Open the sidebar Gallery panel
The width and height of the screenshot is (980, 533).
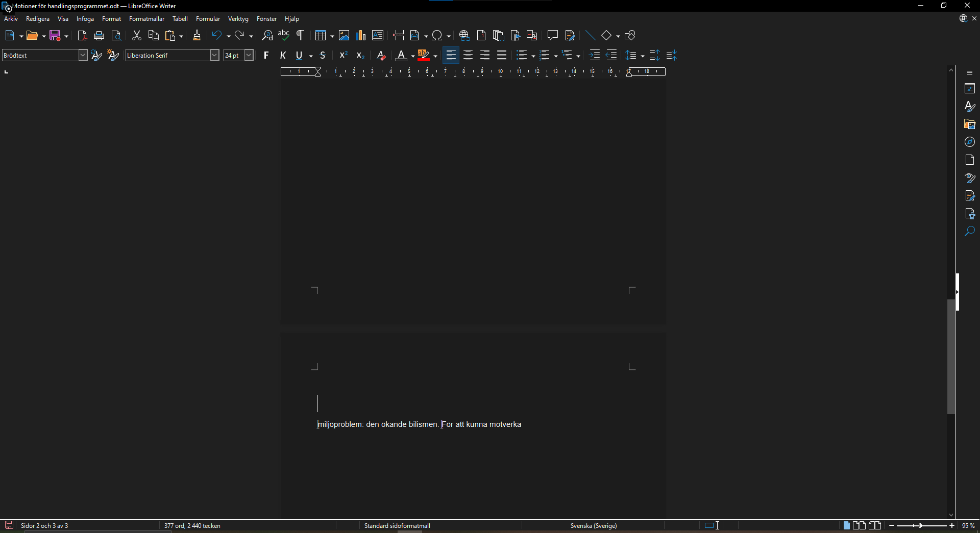970,124
